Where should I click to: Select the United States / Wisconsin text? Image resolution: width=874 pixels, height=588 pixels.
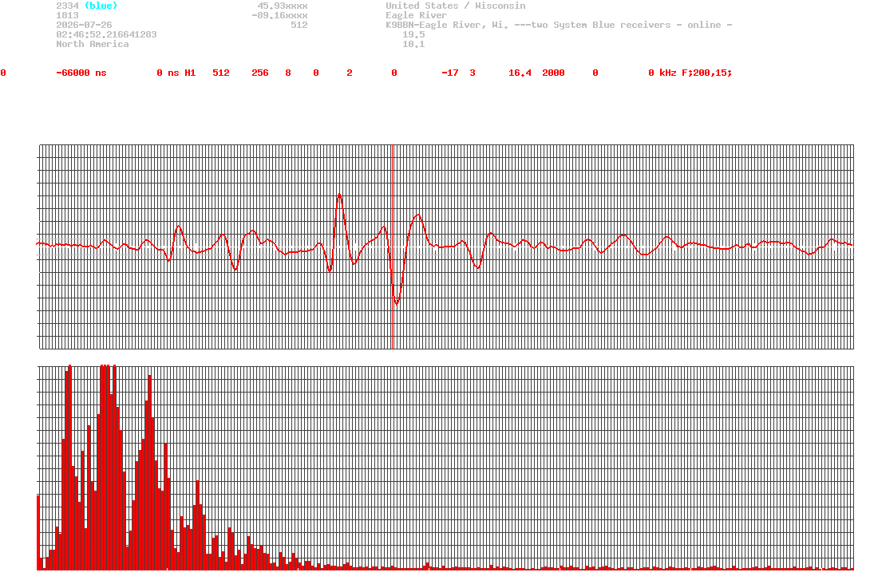[456, 6]
